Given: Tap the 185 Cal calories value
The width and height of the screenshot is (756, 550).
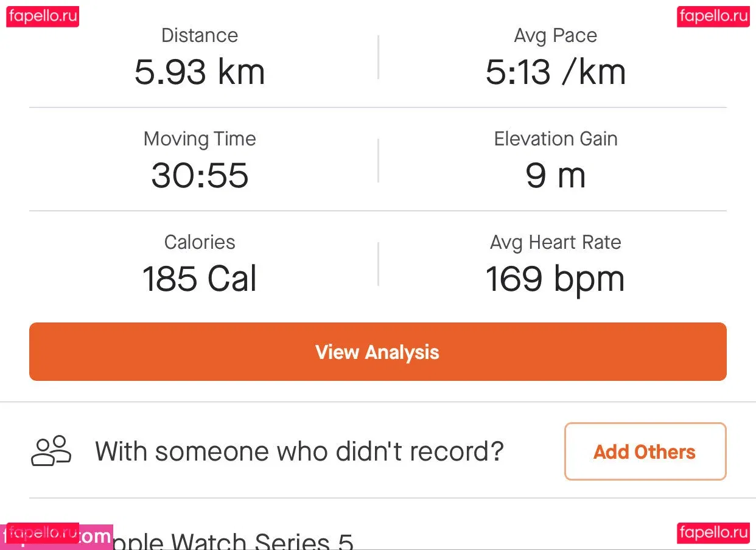Looking at the screenshot, I should 200,279.
